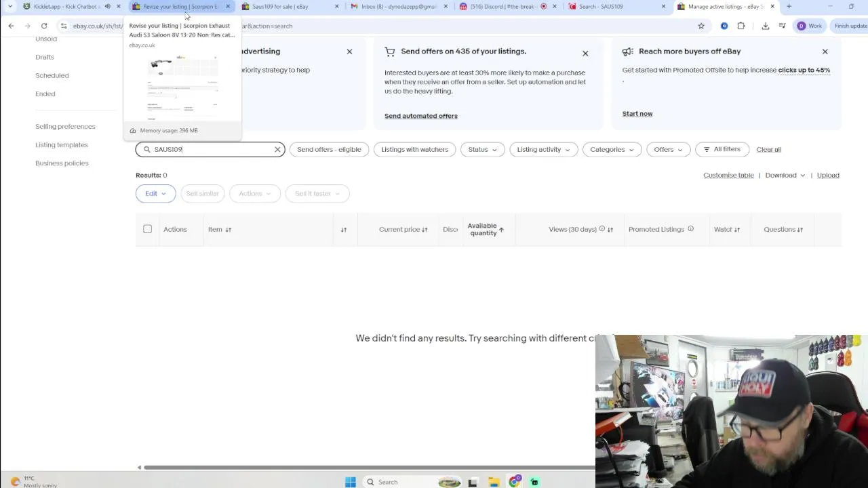Open the Status filter dropdown
Viewport: 868px width, 488px height.
pyautogui.click(x=482, y=149)
